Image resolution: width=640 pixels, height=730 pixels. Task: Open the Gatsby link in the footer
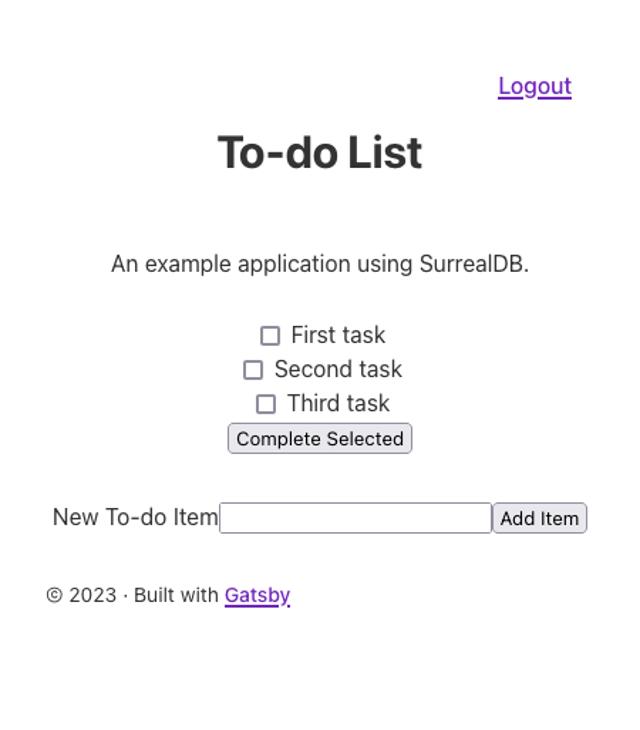[x=257, y=595]
